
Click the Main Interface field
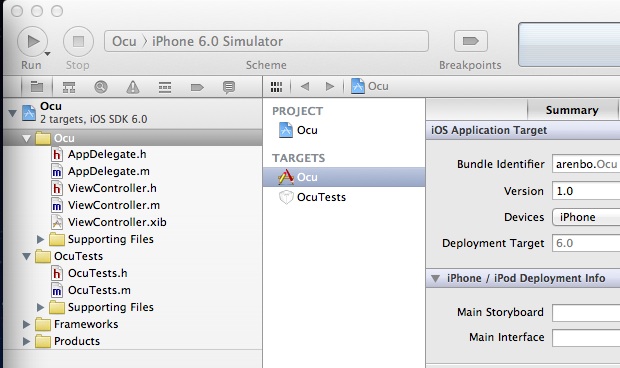coord(586,338)
